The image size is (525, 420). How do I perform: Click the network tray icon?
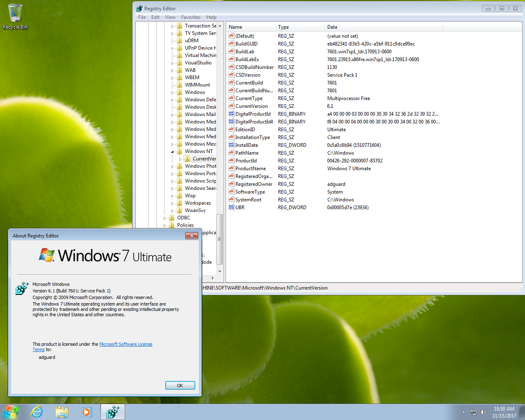(474, 412)
